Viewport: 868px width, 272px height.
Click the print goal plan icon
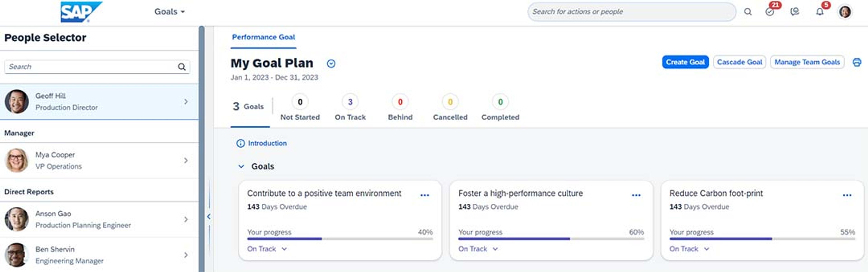856,62
